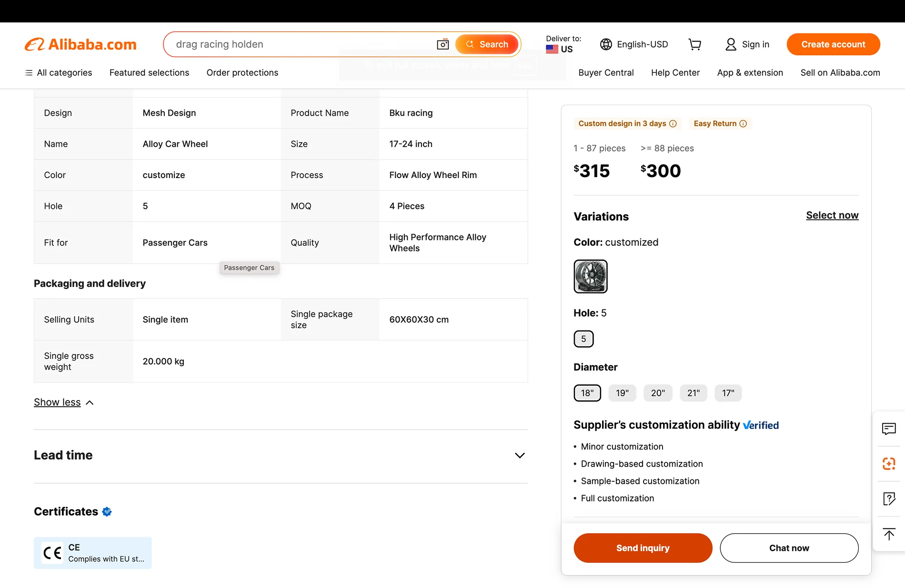The image size is (905, 588).
Task: Click the Certificates verified badge icon
Action: [107, 512]
